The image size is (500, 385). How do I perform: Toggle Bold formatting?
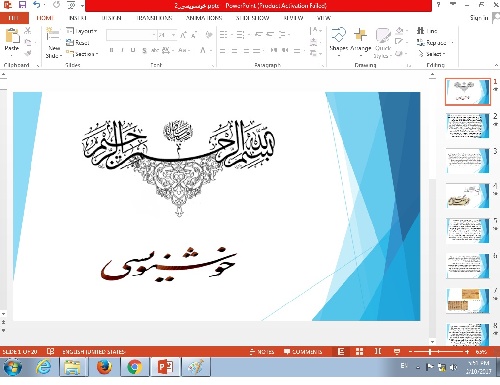pyautogui.click(x=111, y=50)
